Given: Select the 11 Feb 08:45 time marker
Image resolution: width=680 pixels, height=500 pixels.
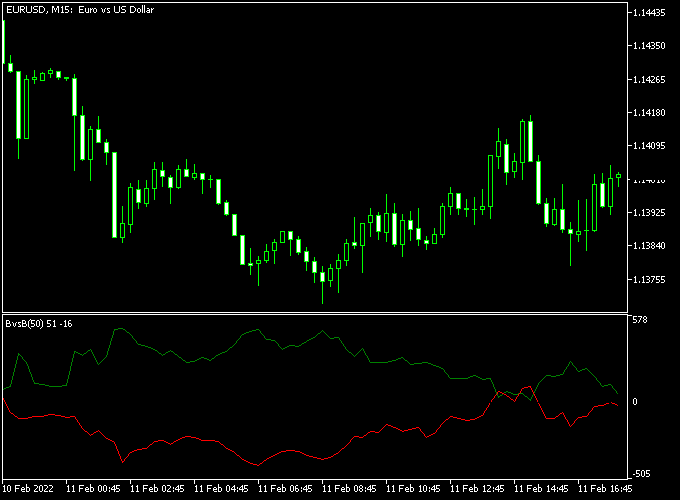Looking at the screenshot, I should tap(350, 490).
